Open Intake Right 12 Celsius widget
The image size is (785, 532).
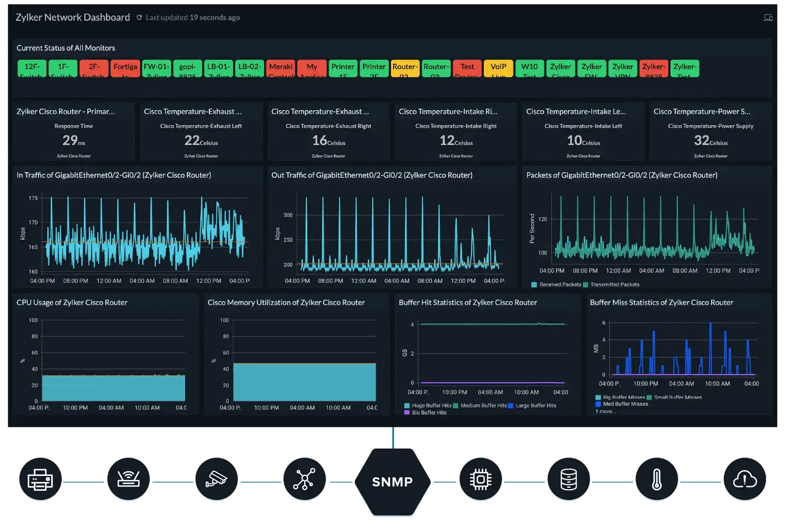coord(456,132)
